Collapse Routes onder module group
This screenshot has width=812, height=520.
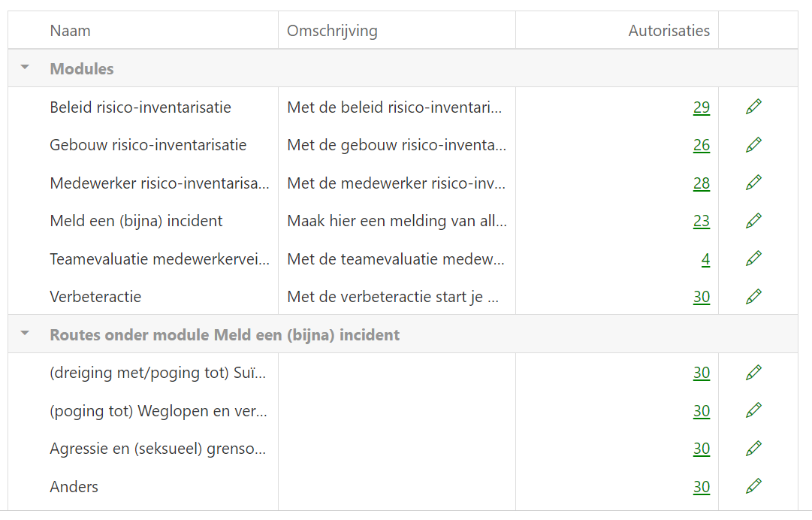tap(25, 334)
